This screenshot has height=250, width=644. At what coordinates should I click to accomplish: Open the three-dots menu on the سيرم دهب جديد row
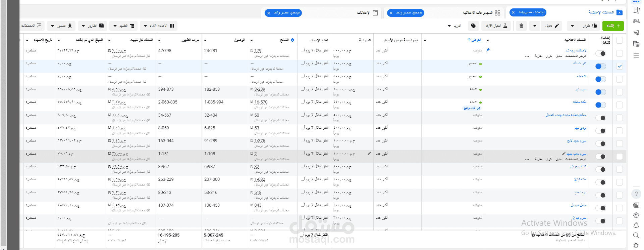pos(527,160)
